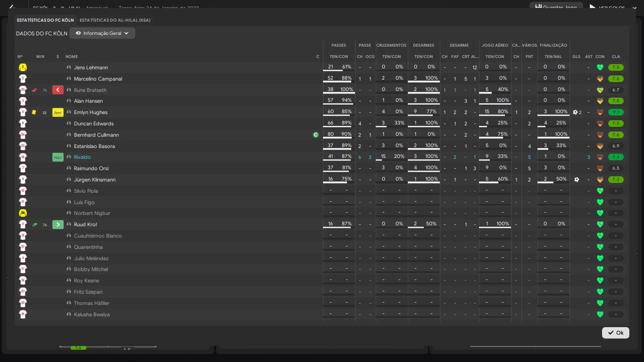
Task: Click the swap arrows icon in Ruud Krol row
Action: pyautogui.click(x=34, y=225)
